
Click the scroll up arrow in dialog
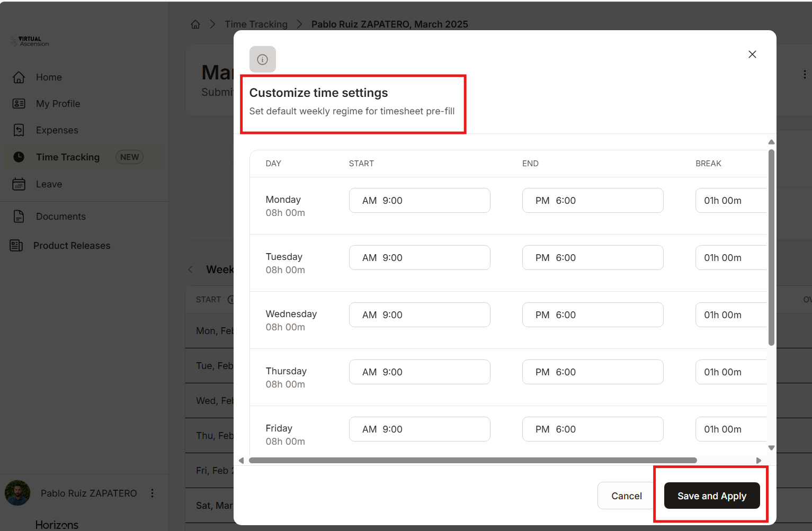(771, 142)
